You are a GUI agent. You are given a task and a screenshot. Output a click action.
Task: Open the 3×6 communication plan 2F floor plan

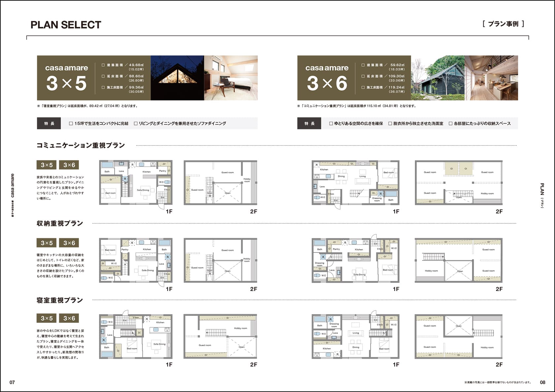[x=459, y=182]
